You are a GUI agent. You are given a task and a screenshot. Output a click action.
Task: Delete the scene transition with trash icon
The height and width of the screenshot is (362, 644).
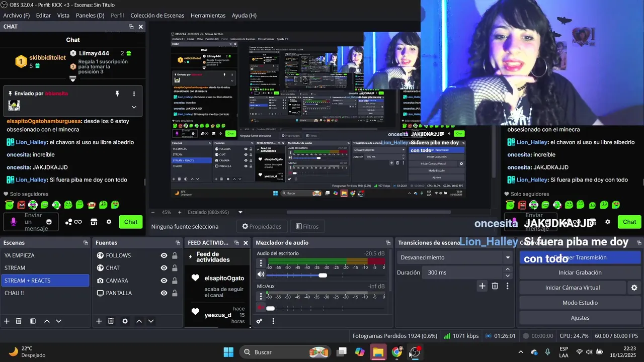[495, 286]
